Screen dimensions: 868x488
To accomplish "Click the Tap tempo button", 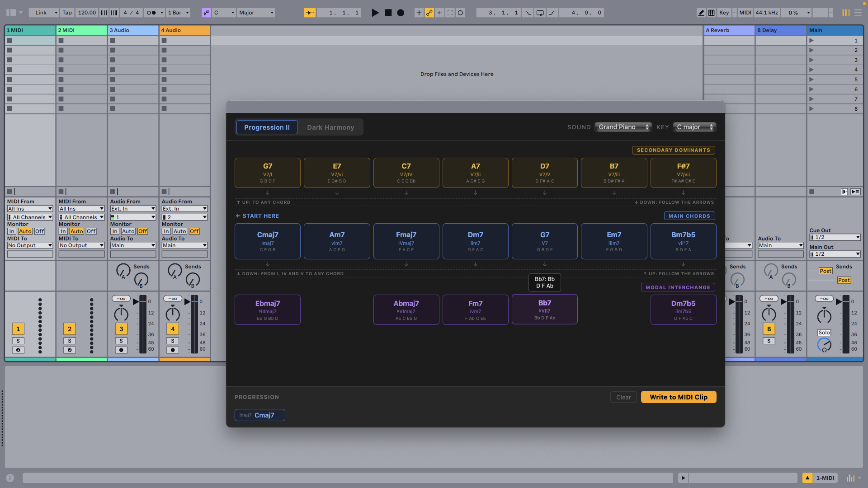I will click(x=67, y=13).
